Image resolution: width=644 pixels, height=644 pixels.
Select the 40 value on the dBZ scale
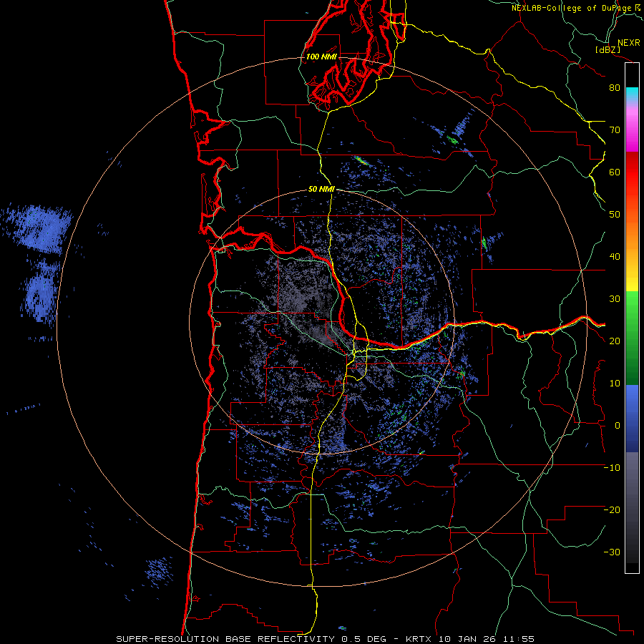click(x=615, y=257)
